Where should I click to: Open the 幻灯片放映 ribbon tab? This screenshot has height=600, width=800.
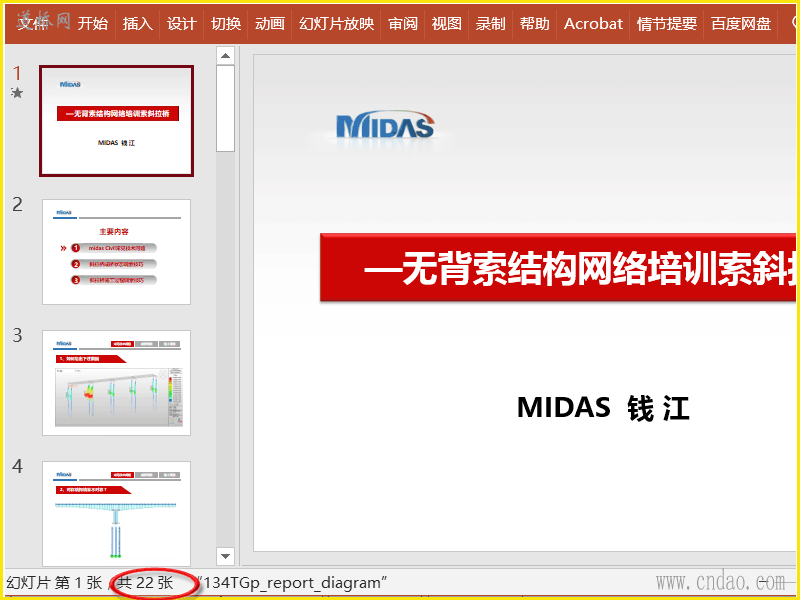(337, 23)
